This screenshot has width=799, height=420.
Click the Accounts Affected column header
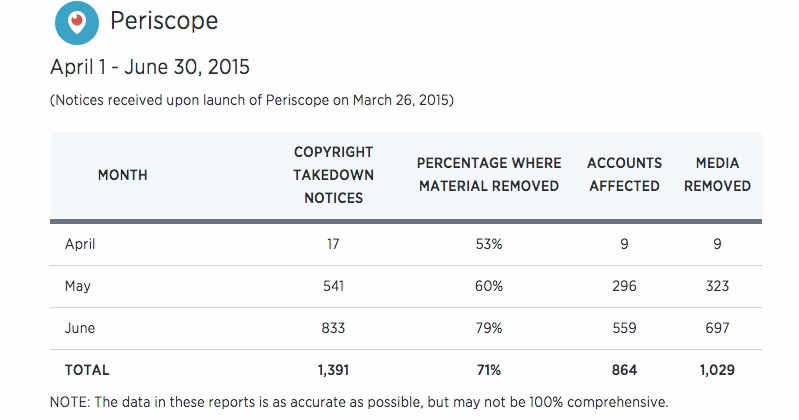pos(623,174)
